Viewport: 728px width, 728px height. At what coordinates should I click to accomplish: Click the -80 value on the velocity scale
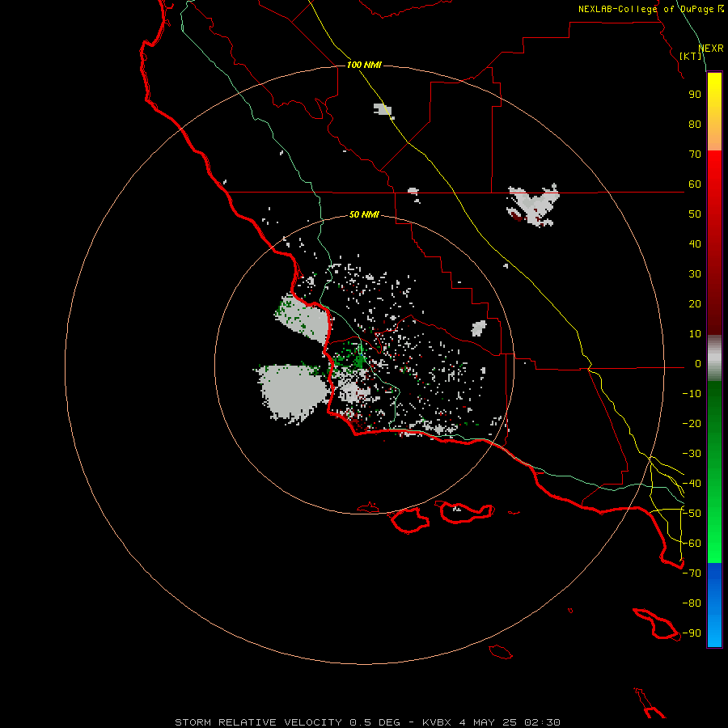pos(692,603)
